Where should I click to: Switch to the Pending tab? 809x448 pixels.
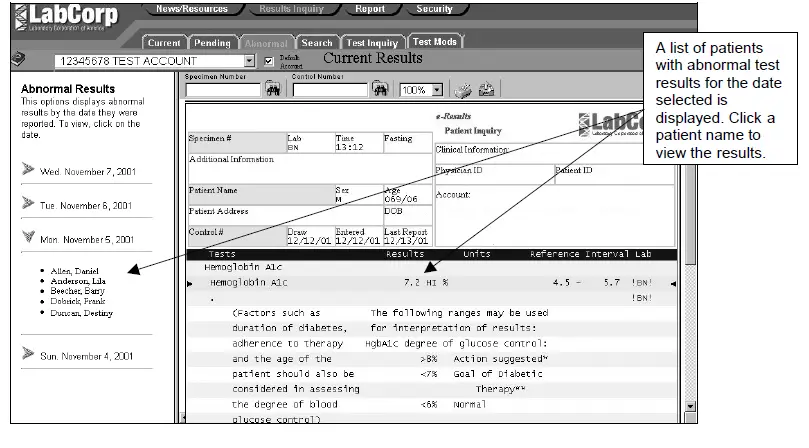tap(212, 43)
